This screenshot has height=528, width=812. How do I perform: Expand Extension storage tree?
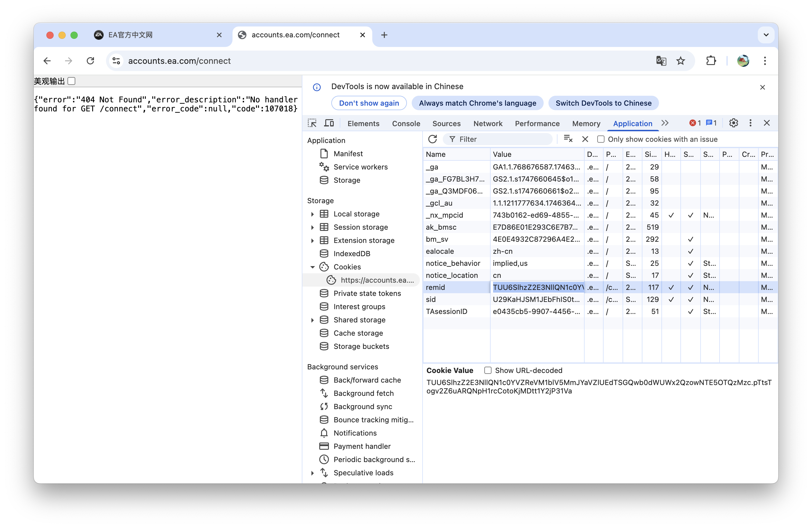(x=312, y=241)
